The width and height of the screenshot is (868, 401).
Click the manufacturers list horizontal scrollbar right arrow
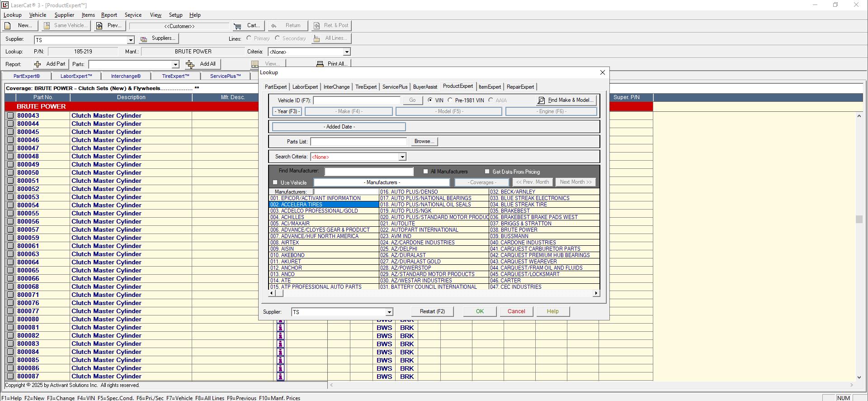[596, 293]
